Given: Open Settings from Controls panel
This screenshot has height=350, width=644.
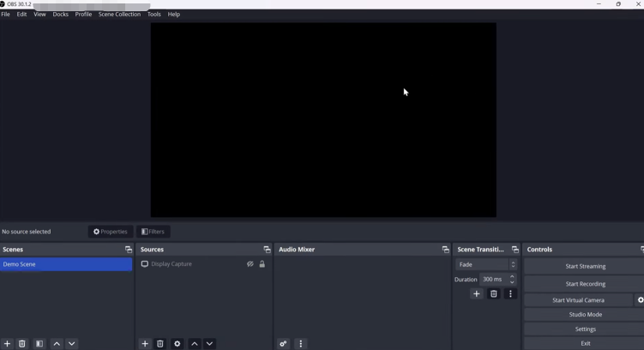Looking at the screenshot, I should [586, 329].
